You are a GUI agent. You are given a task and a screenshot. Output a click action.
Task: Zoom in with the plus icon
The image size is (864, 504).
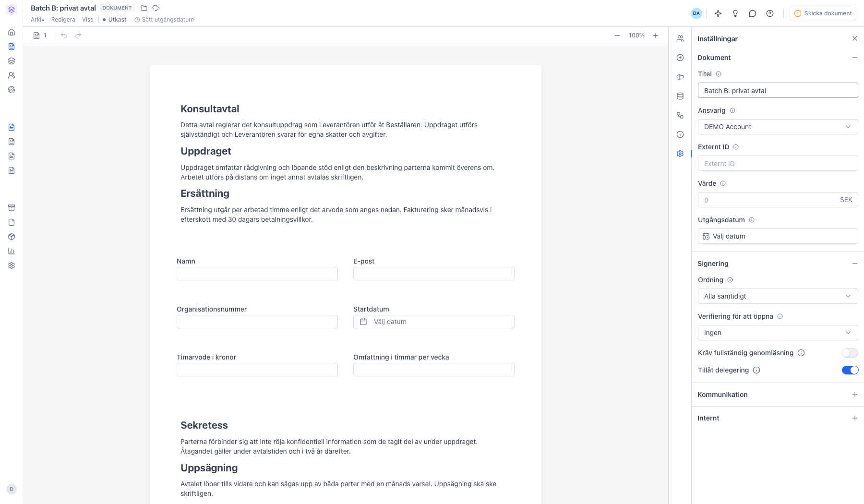click(656, 36)
